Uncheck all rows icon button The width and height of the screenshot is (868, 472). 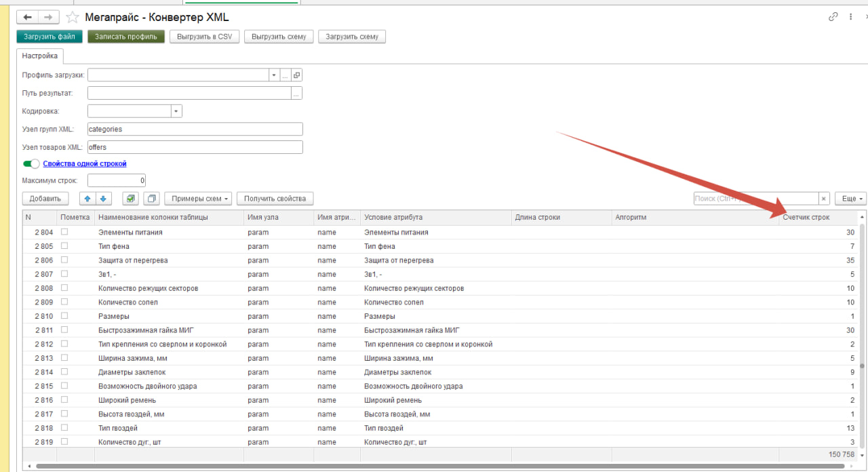click(151, 199)
